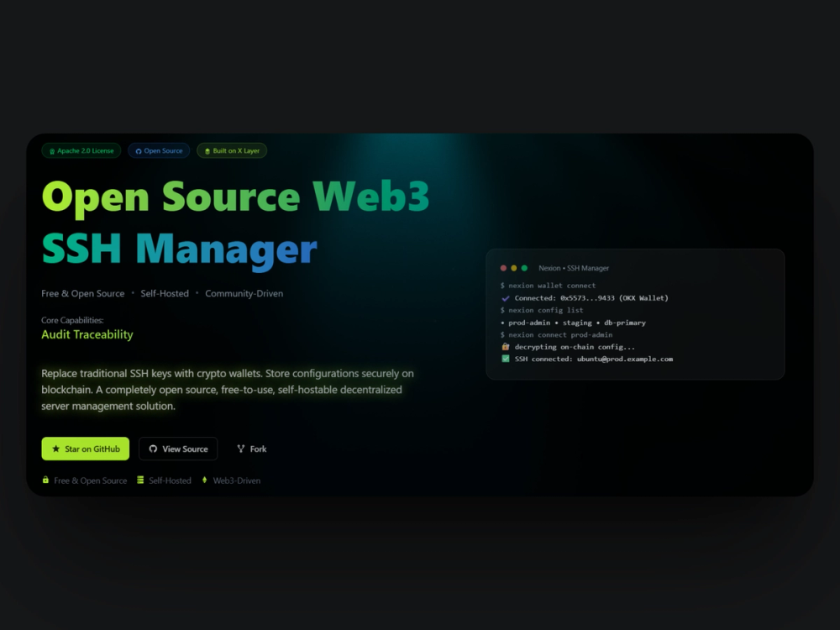Click the Star on GitHub button

point(85,449)
